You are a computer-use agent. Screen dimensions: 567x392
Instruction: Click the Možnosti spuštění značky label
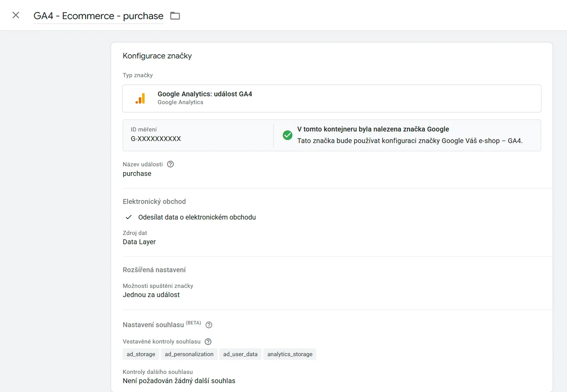(158, 286)
